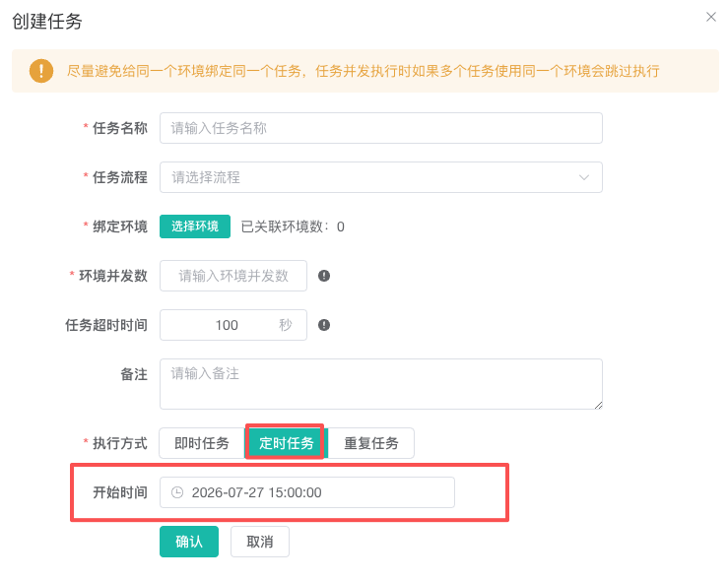Click the chevron arrow in 请选择流程 box

[584, 177]
